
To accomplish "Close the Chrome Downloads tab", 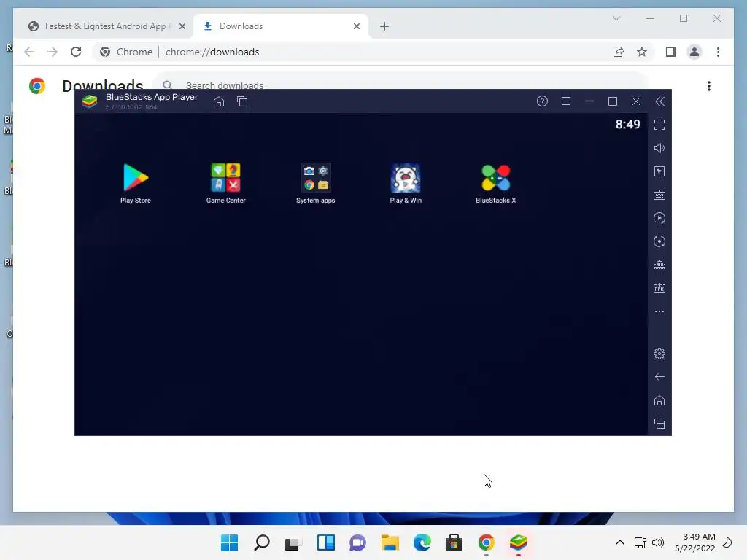I will pyautogui.click(x=356, y=27).
